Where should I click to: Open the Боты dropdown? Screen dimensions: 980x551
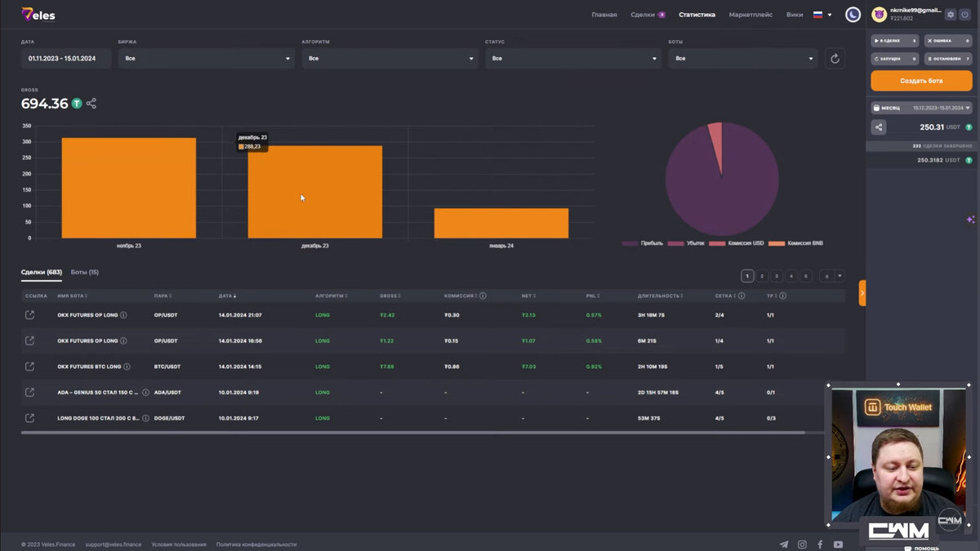point(743,58)
